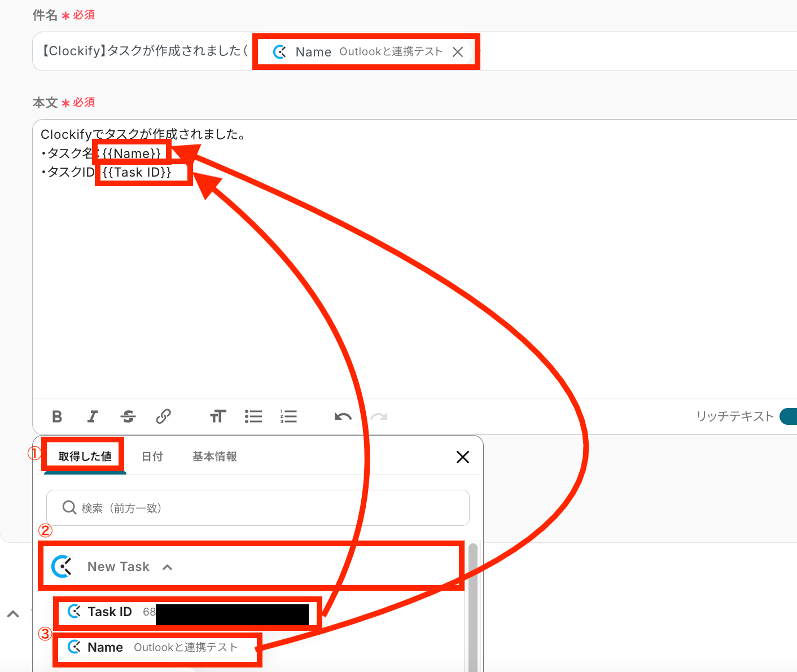
Task: Click into the 本文 body text area
Action: click(x=414, y=260)
